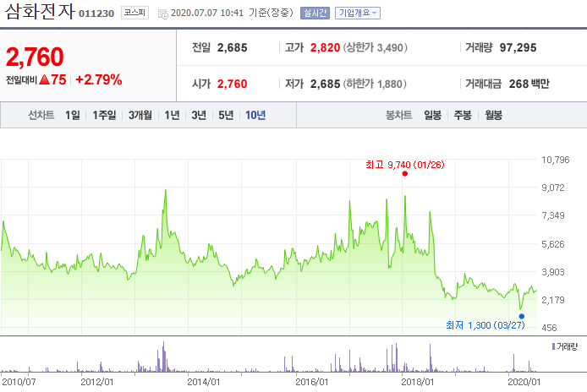Image resolution: width=587 pixels, height=392 pixels.
Task: Click the 5,626 y-axis value
Action: point(553,244)
